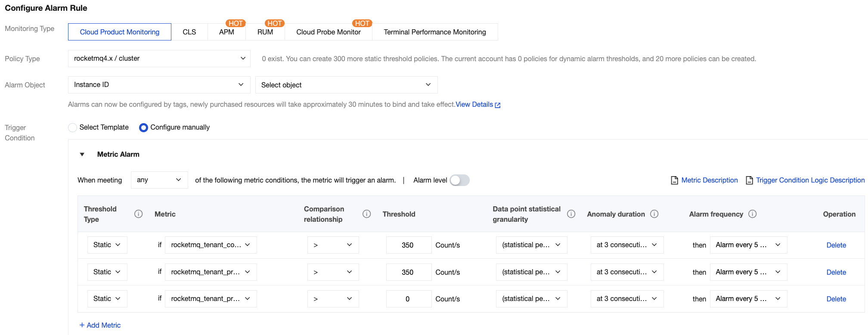The height and width of the screenshot is (335, 868).
Task: Switch to the Cloud Probe Monitor tab
Action: (328, 32)
